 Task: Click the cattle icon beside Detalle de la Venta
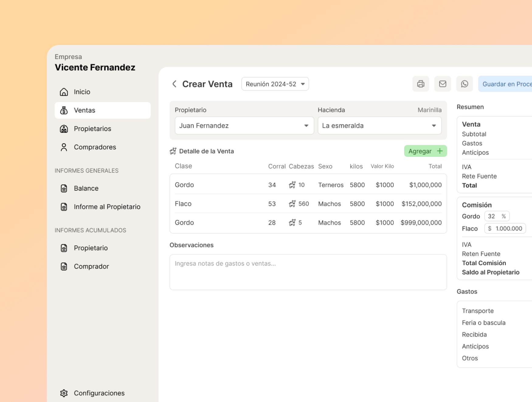[x=173, y=151]
